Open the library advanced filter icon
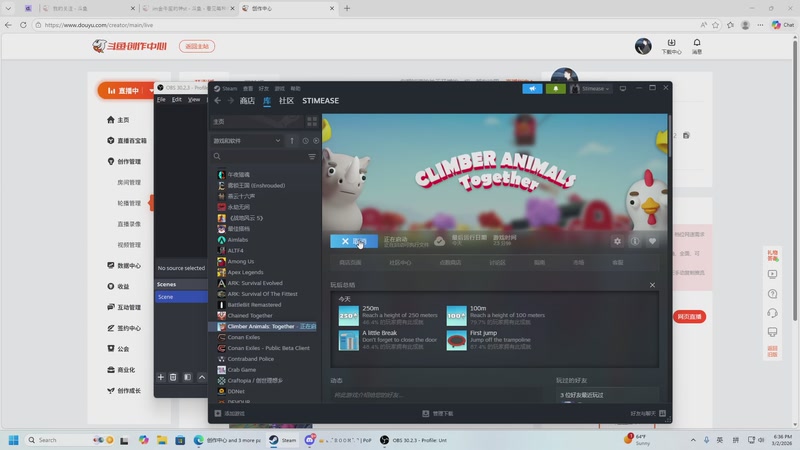This screenshot has height=450, width=800. click(312, 156)
